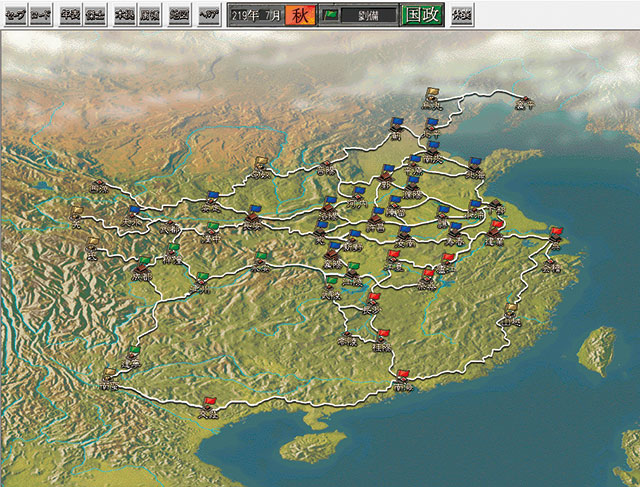Select the yellow-flag city in the far southwest
Image resolution: width=640 pixels, height=487 pixels.
pos(109,380)
